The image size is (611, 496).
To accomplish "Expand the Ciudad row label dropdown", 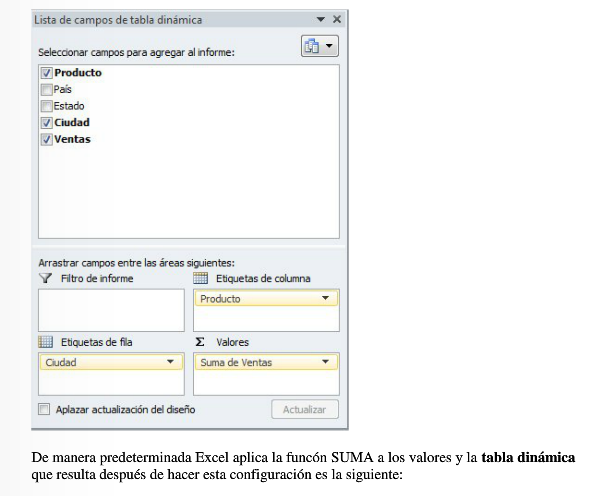I will pyautogui.click(x=170, y=362).
